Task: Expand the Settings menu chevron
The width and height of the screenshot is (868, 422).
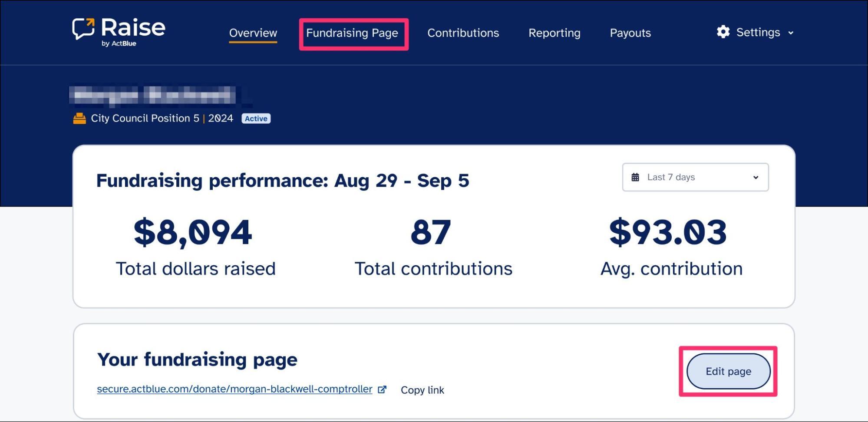Action: coord(791,33)
